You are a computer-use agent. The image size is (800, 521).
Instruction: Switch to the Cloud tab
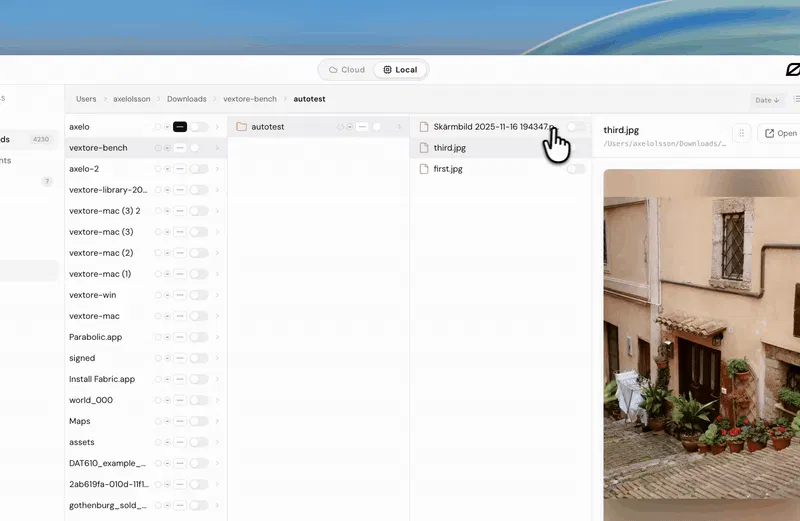pyautogui.click(x=347, y=70)
